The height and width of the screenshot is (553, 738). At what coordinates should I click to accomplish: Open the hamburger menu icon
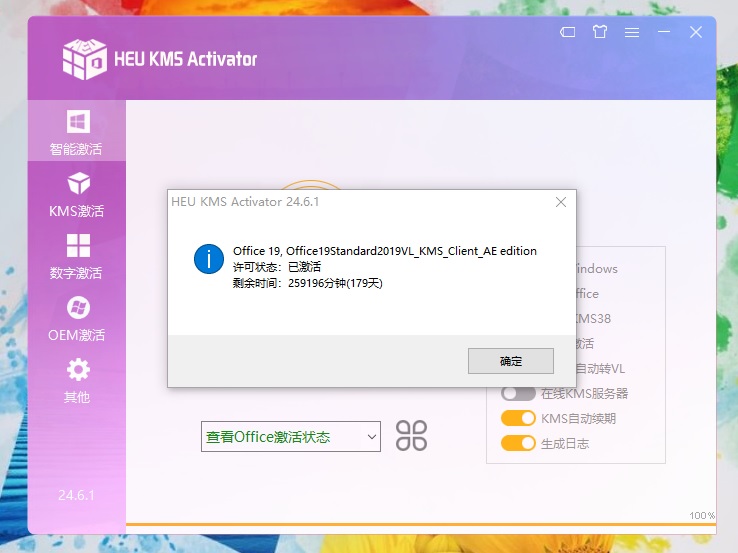632,32
